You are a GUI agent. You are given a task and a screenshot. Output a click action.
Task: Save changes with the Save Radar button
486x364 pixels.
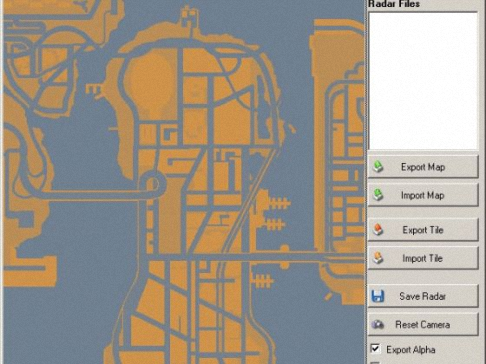coord(423,296)
